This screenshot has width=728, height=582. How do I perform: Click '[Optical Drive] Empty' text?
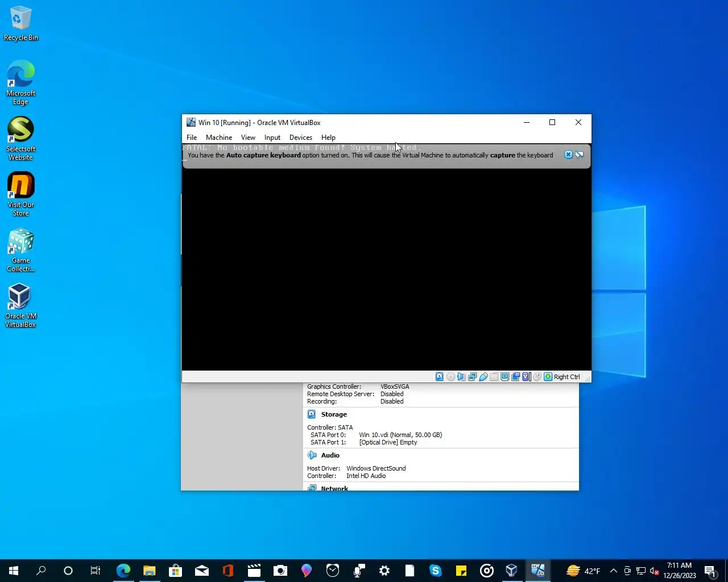[388, 442]
